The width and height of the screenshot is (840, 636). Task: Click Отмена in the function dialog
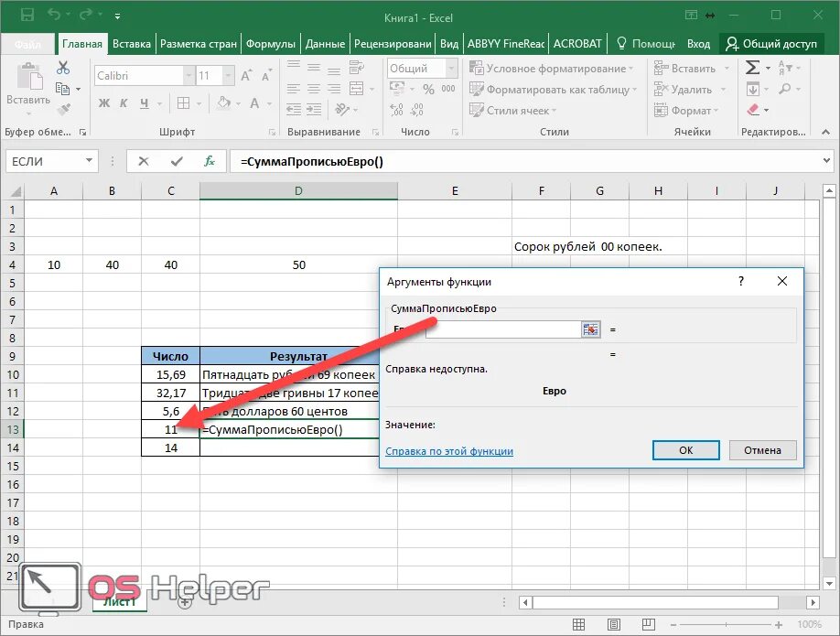point(762,450)
